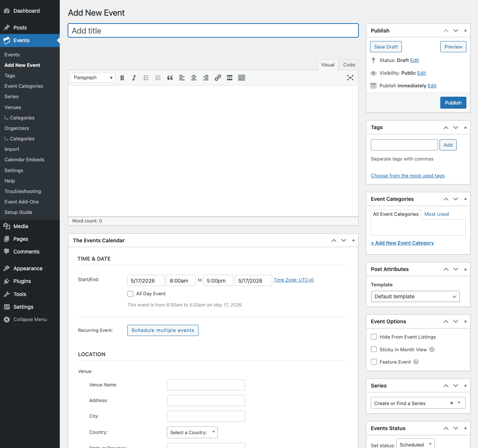
Task: Switch to the Code editor tab
Action: point(349,65)
